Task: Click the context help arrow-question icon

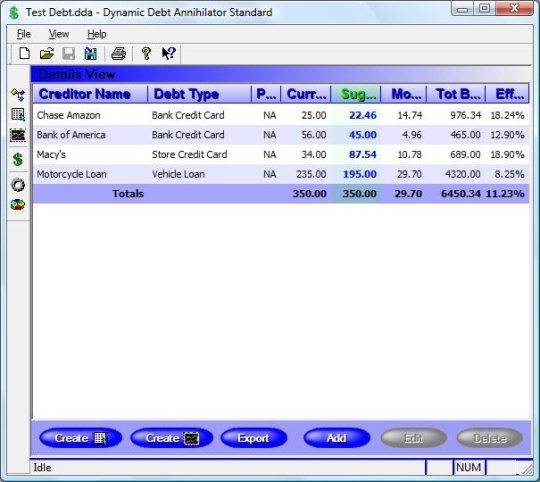Action: pos(168,54)
